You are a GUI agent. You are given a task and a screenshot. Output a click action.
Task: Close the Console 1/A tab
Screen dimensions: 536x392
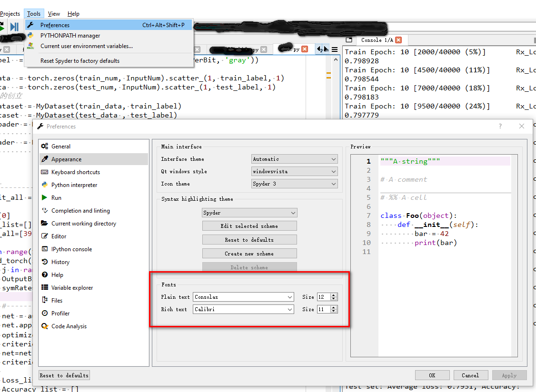click(398, 40)
